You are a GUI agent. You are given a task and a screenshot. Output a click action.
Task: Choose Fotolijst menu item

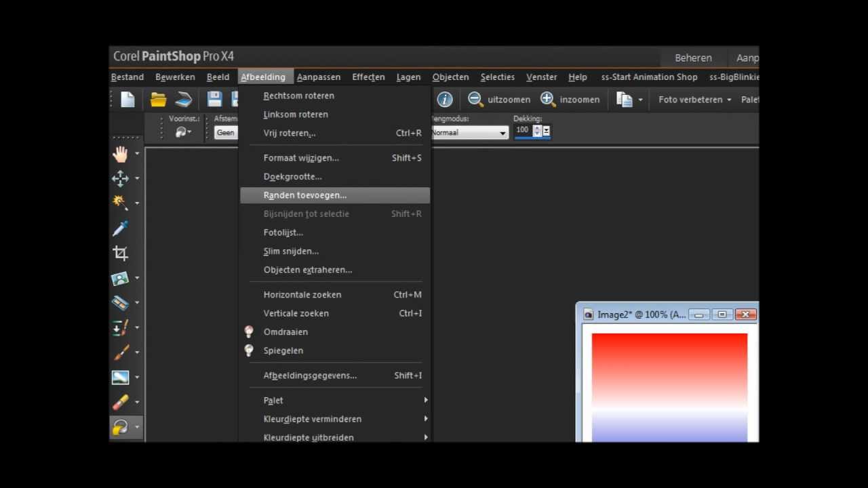tap(335, 232)
